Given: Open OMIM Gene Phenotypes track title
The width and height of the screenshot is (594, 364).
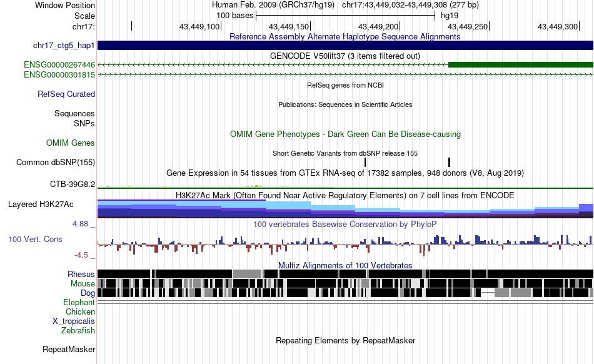Looking at the screenshot, I should coord(345,134).
